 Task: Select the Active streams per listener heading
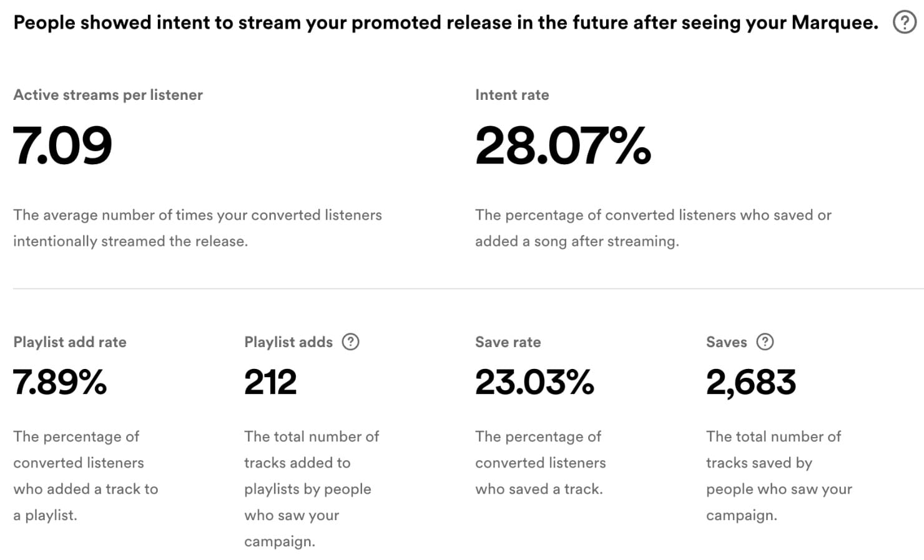coord(107,95)
